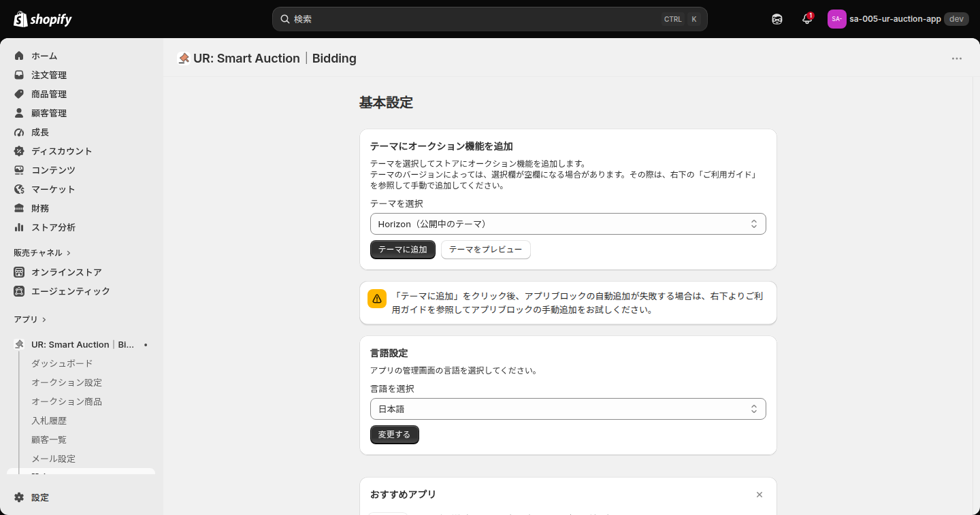This screenshot has height=515, width=980.
Task: Open the テーマを選択 Horizon dropdown
Action: [568, 224]
